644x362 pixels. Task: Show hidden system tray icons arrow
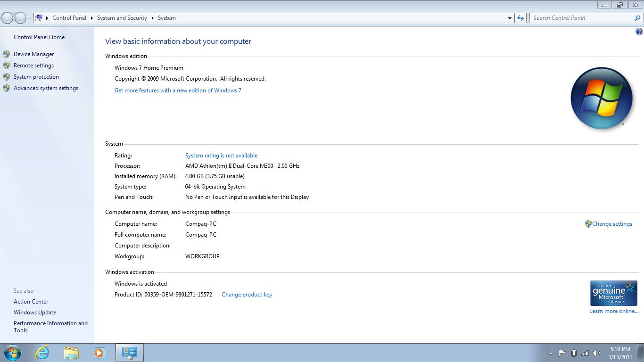(551, 353)
